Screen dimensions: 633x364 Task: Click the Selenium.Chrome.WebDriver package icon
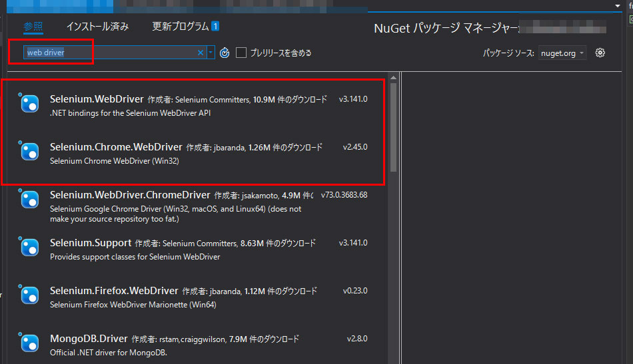click(29, 152)
